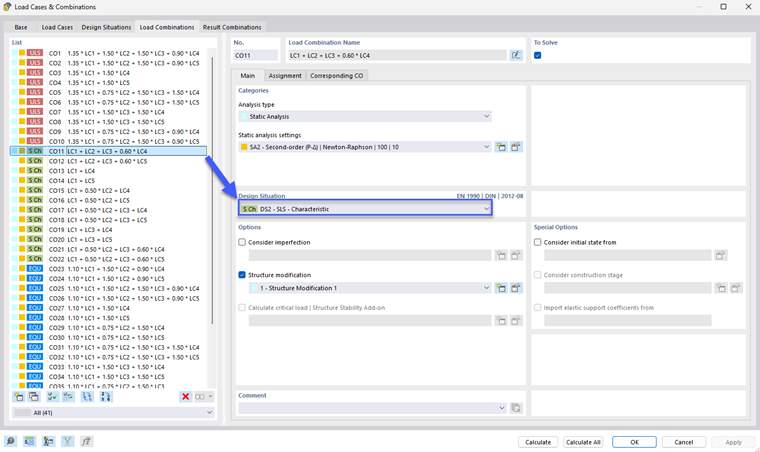Click the No. field showing CO11
This screenshot has width=760, height=452.
[x=256, y=55]
